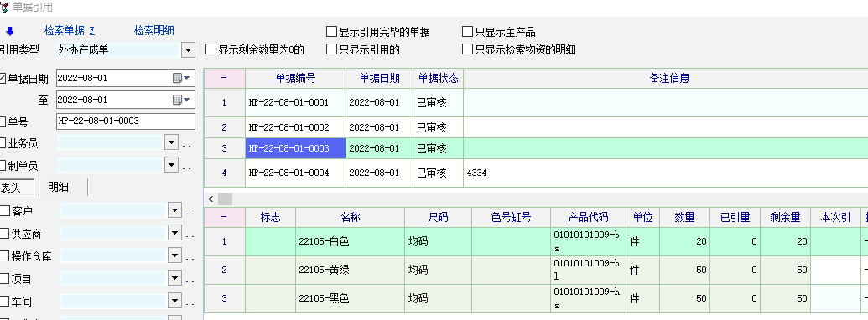Click the app icon beside 单据引用 title

click(4, 8)
